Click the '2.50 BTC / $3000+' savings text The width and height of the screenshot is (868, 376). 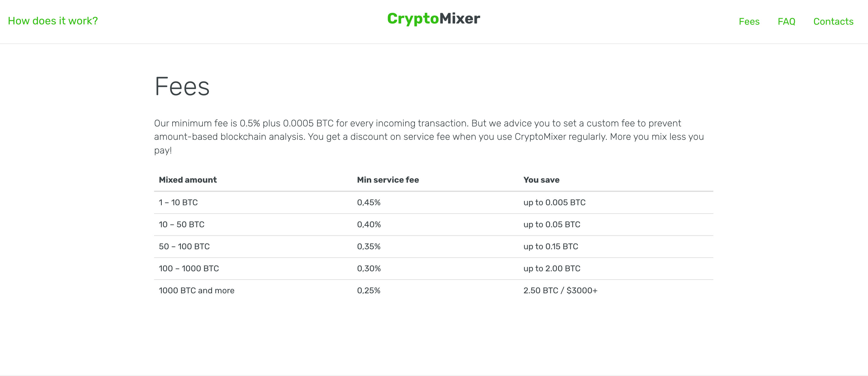(560, 290)
